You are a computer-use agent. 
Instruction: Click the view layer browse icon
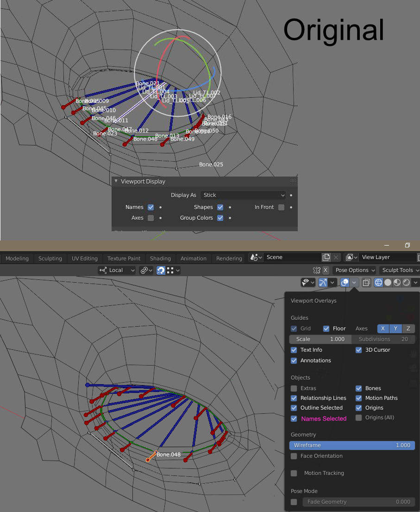[351, 257]
